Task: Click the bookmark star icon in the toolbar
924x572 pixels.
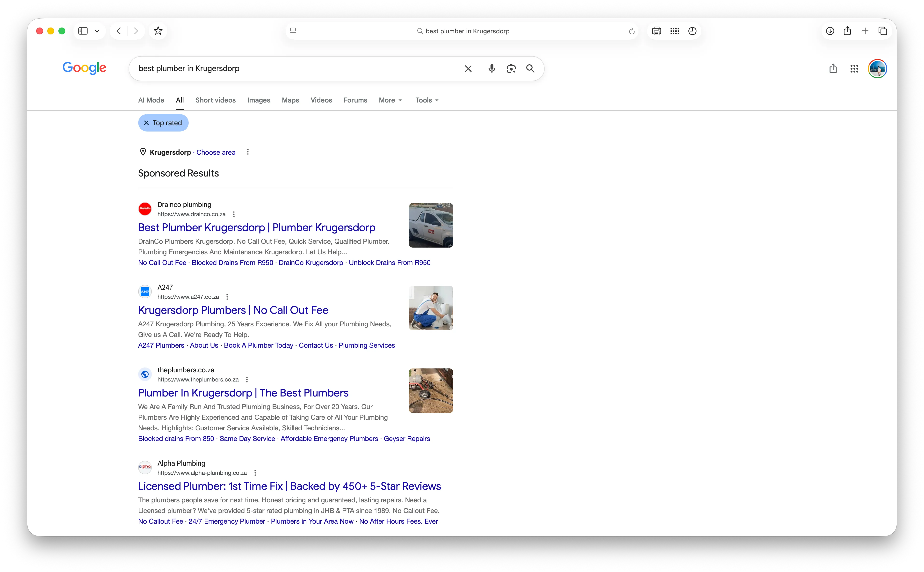Action: pos(158,31)
